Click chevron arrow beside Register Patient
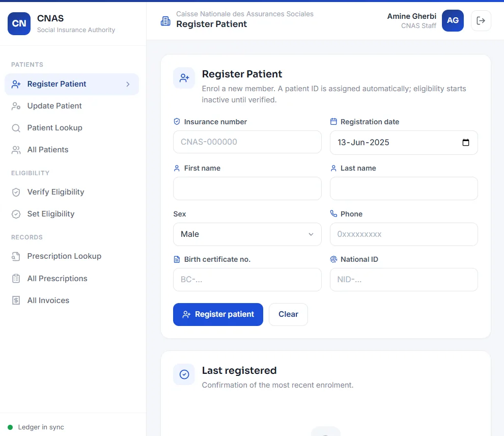This screenshot has height=436, width=504. (x=128, y=84)
